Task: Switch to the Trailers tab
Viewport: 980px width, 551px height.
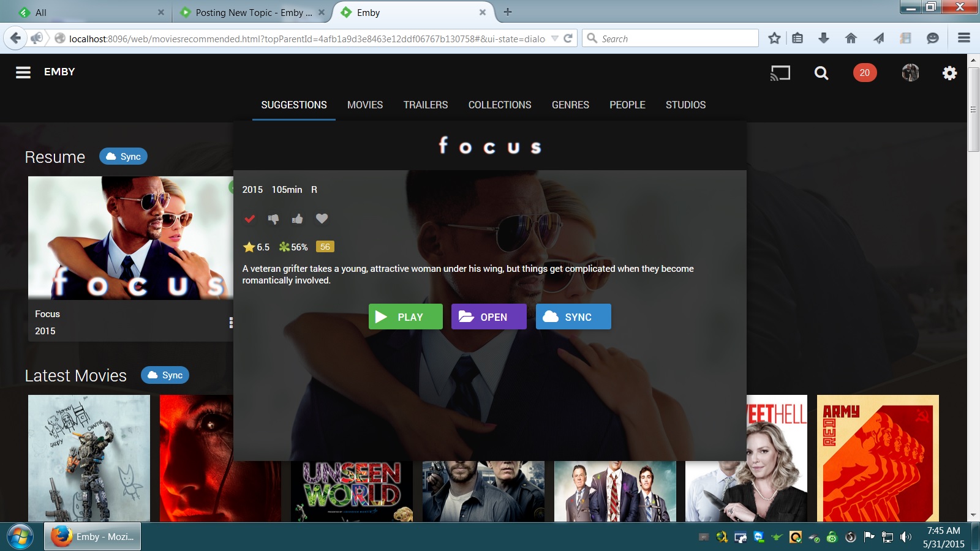Action: 426,105
